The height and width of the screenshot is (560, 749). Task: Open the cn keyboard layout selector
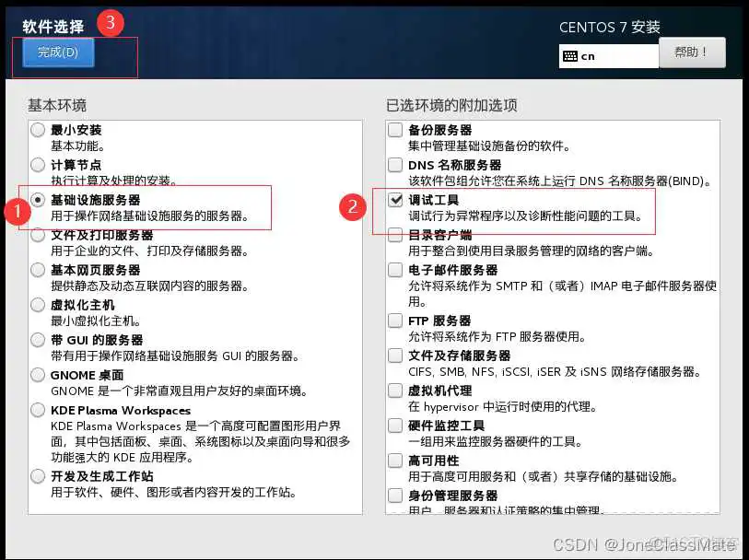click(x=608, y=56)
